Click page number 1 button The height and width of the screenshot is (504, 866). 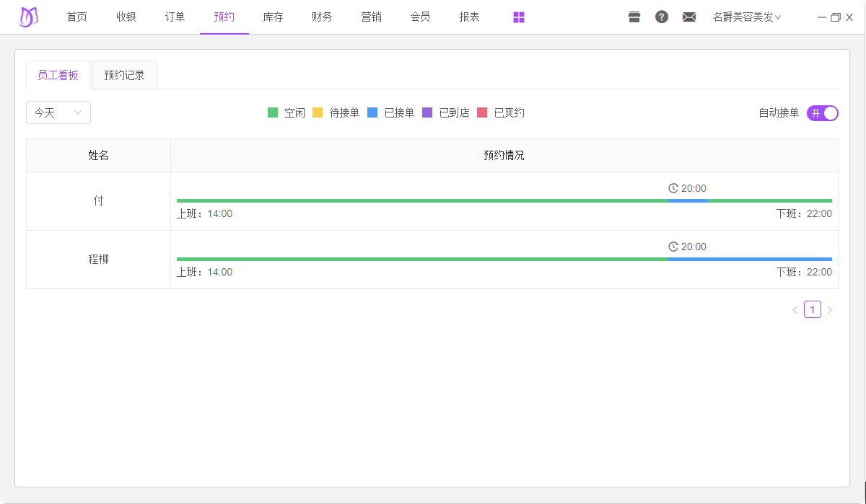click(x=813, y=310)
